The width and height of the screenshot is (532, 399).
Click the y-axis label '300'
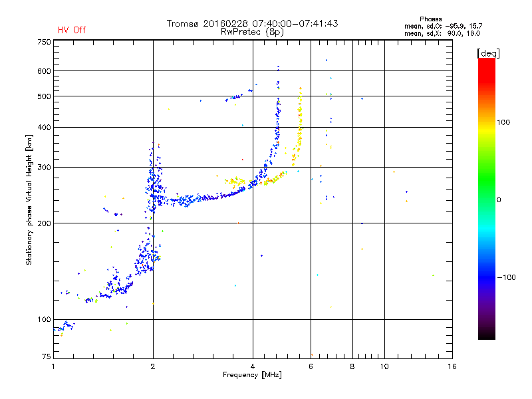44,167
